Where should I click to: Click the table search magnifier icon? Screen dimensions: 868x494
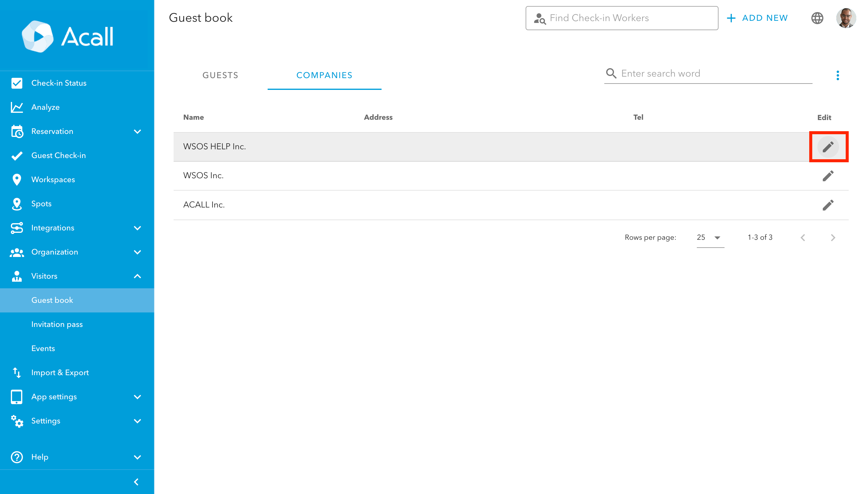click(611, 73)
